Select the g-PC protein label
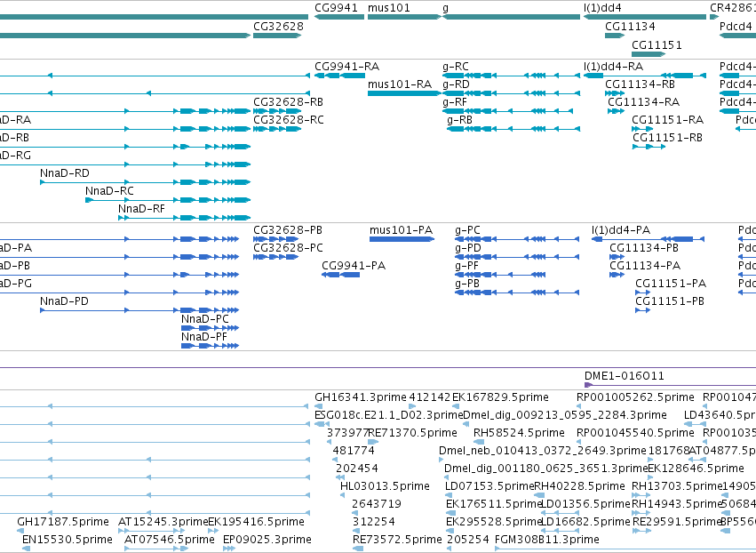Image resolution: width=756 pixels, height=553 pixels. [x=467, y=230]
